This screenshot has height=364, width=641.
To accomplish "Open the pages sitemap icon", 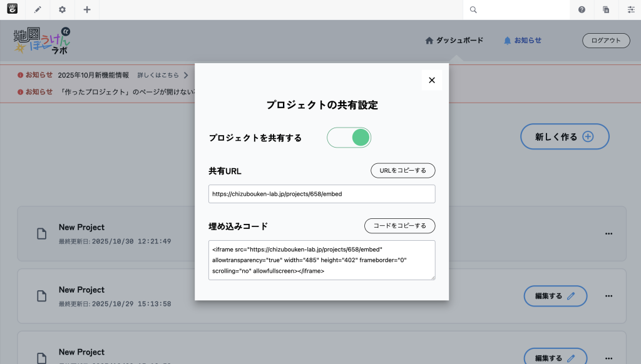I will (606, 9).
